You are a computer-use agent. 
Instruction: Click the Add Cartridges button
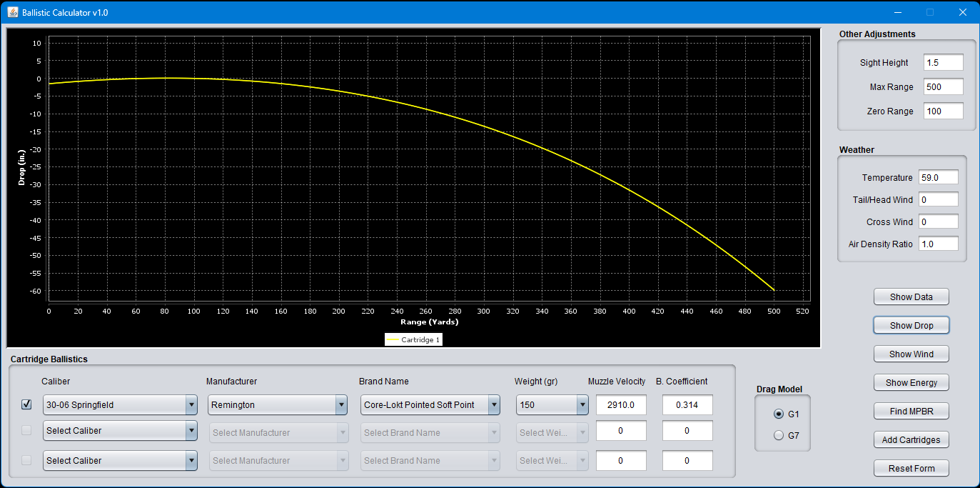[911, 440]
